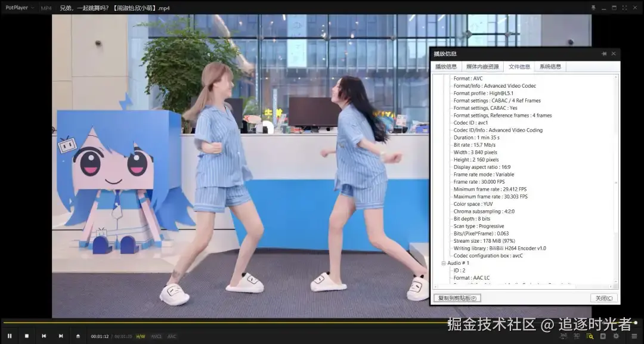The width and height of the screenshot is (644, 344).
Task: Select the 'Chroma subsampling : 4:2:0' row
Action: (x=484, y=212)
